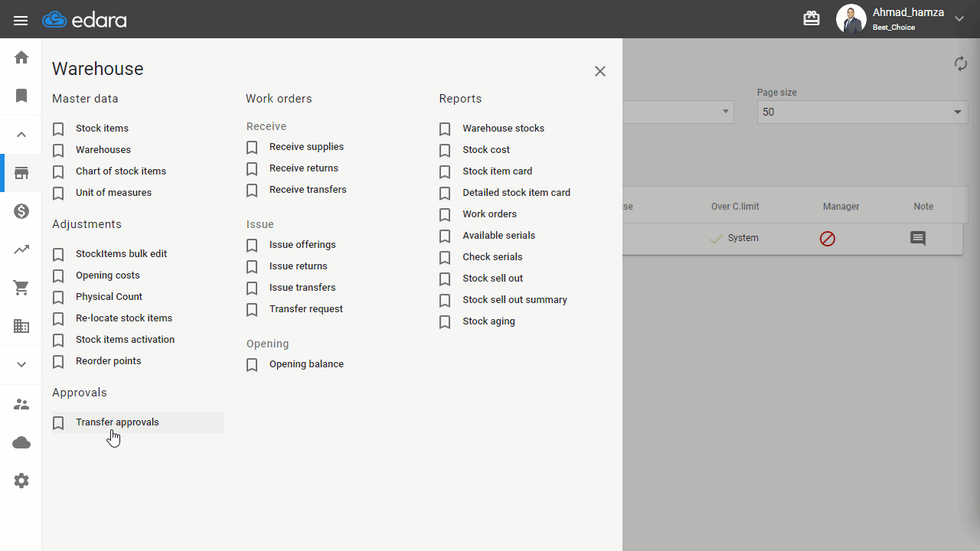This screenshot has width=980, height=551.
Task: Open the building company sidebar icon
Action: click(x=21, y=326)
